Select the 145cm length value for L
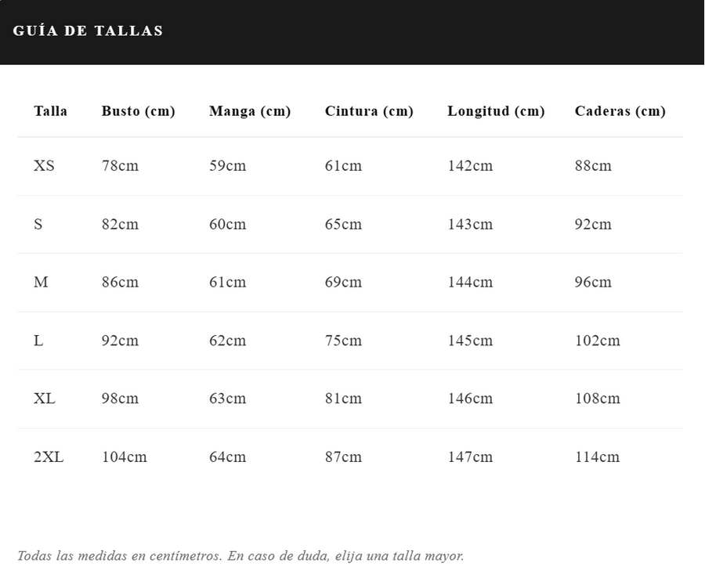The height and width of the screenshot is (588, 705). [x=470, y=341]
